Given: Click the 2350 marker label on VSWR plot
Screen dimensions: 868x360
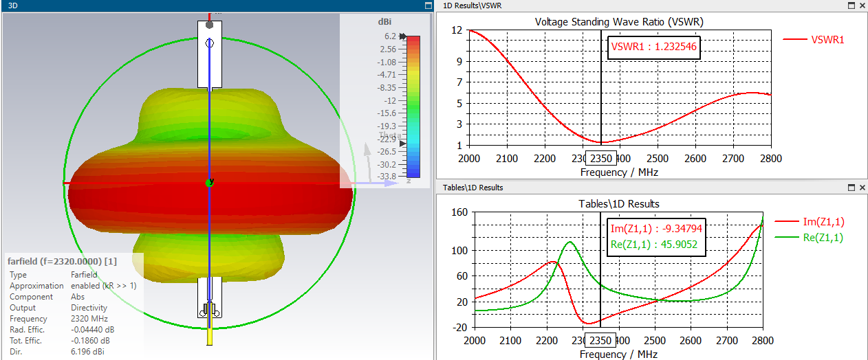Looking at the screenshot, I should coord(601,159).
